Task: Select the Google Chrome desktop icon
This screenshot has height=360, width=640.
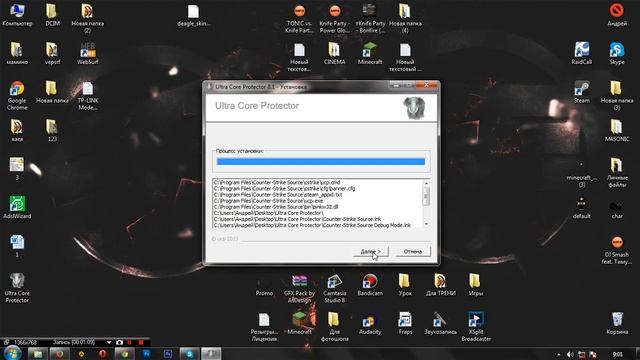Action: (17, 96)
